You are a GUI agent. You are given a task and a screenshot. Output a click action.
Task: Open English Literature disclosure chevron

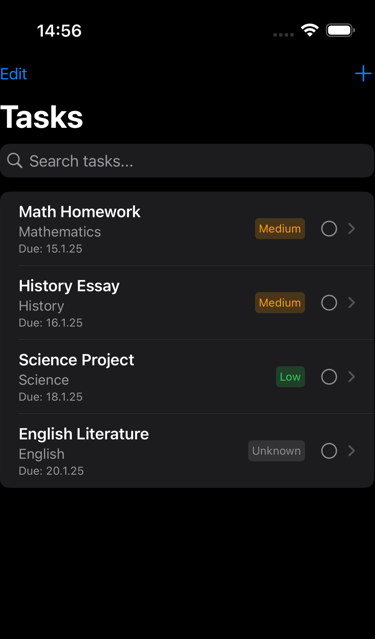tap(352, 451)
